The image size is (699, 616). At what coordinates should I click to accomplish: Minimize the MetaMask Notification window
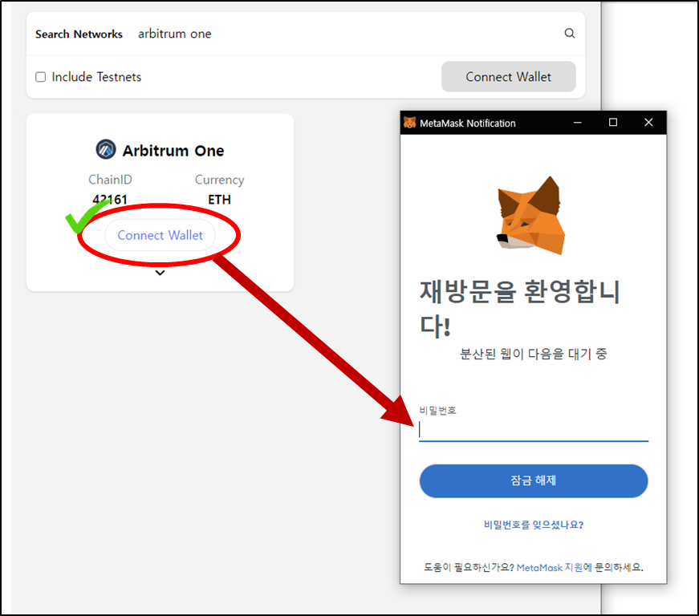[577, 123]
